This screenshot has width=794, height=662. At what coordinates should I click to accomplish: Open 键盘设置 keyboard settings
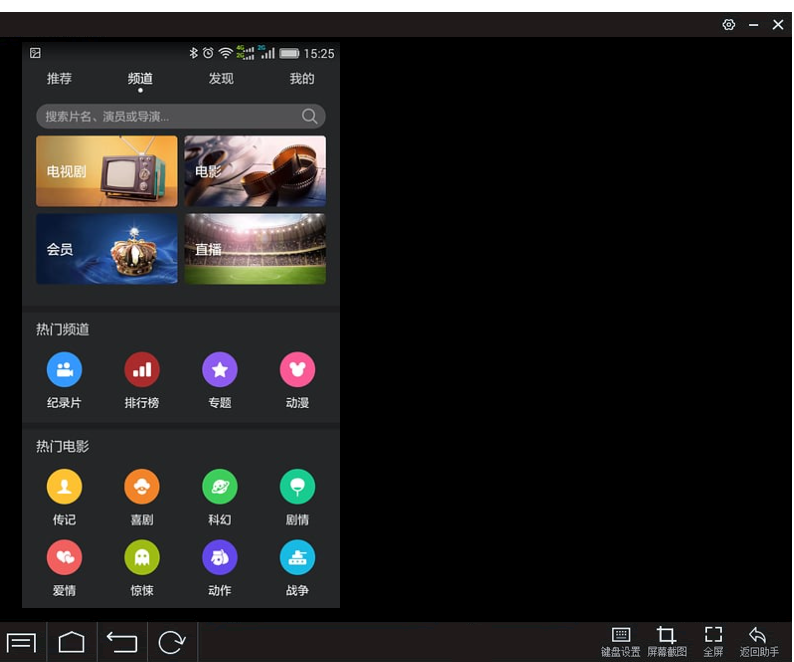pos(620,642)
